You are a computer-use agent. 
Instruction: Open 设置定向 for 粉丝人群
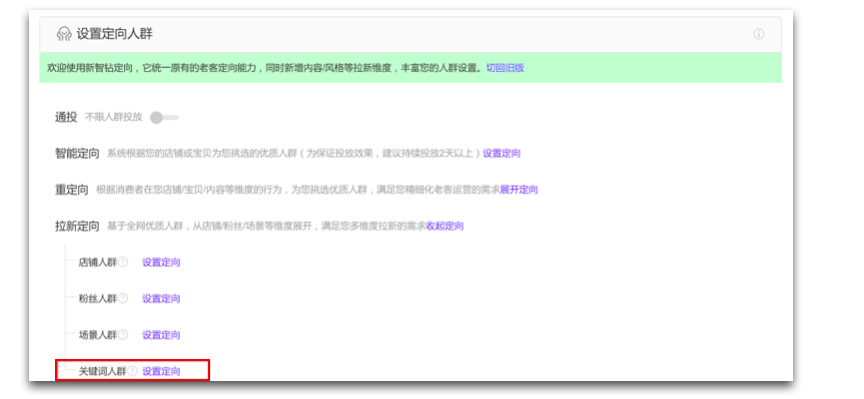pyautogui.click(x=161, y=299)
